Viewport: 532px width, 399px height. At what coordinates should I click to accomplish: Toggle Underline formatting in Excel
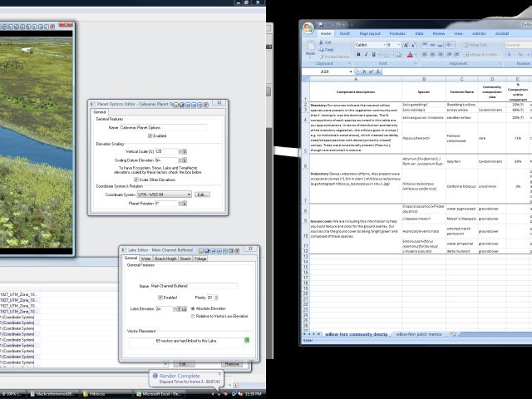(x=373, y=54)
